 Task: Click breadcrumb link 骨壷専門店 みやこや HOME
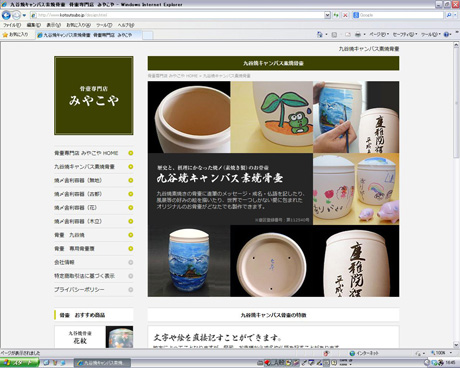(173, 76)
